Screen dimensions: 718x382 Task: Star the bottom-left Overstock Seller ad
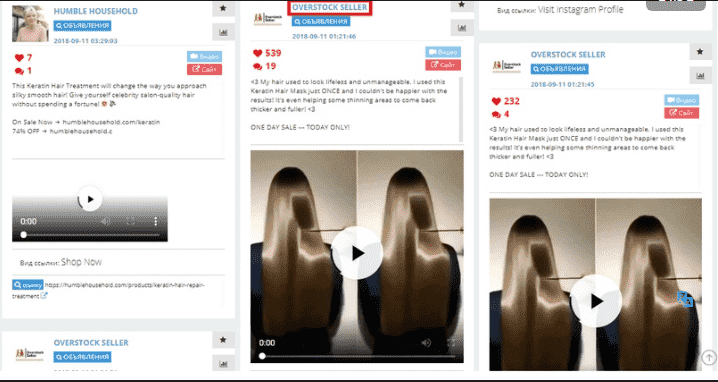(x=223, y=340)
